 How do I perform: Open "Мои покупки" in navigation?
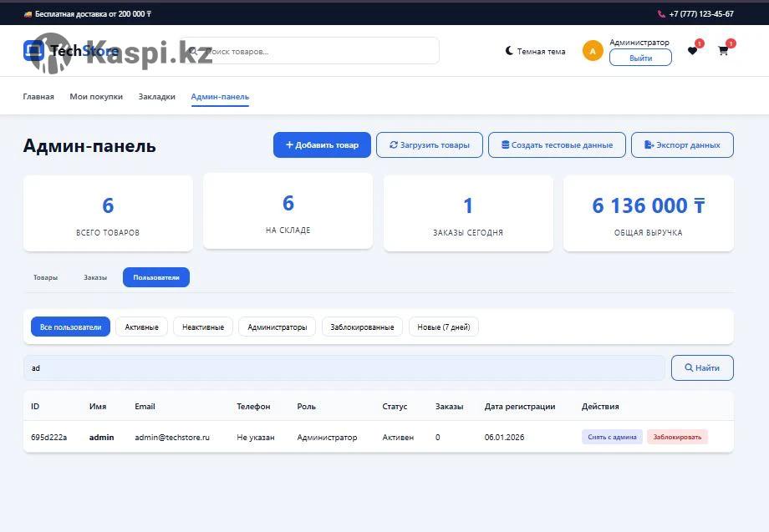coord(96,97)
